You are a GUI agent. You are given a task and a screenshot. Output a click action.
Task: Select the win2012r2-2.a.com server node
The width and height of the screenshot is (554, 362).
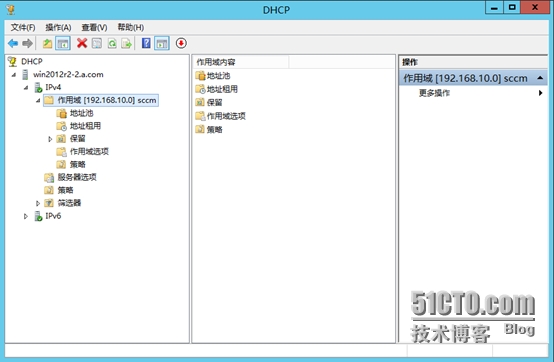pos(68,75)
